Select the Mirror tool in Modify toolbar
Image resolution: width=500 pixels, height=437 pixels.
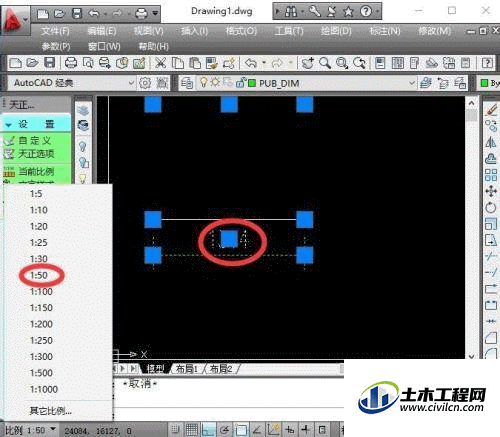click(x=491, y=142)
